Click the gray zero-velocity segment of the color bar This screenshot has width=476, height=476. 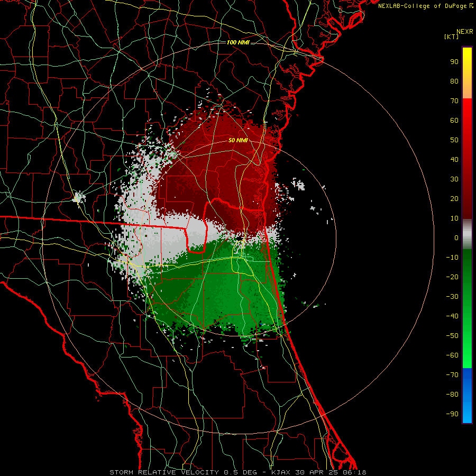click(467, 234)
